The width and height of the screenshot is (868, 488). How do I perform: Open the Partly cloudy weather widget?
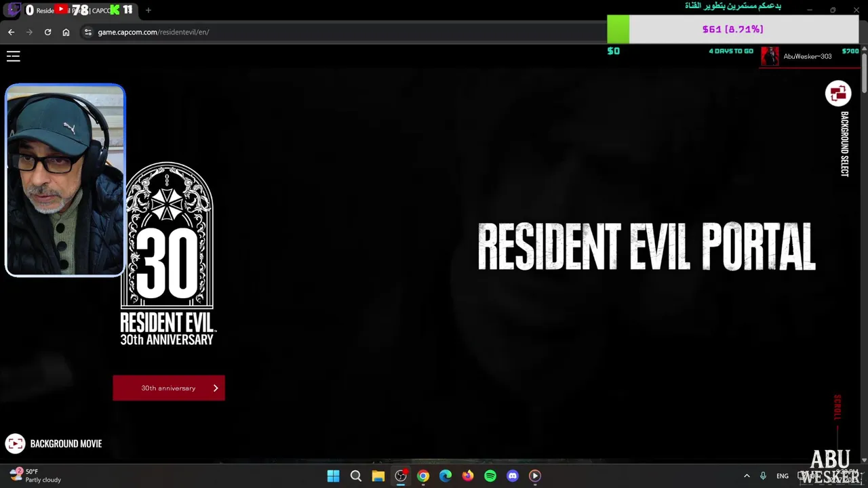[x=35, y=476]
